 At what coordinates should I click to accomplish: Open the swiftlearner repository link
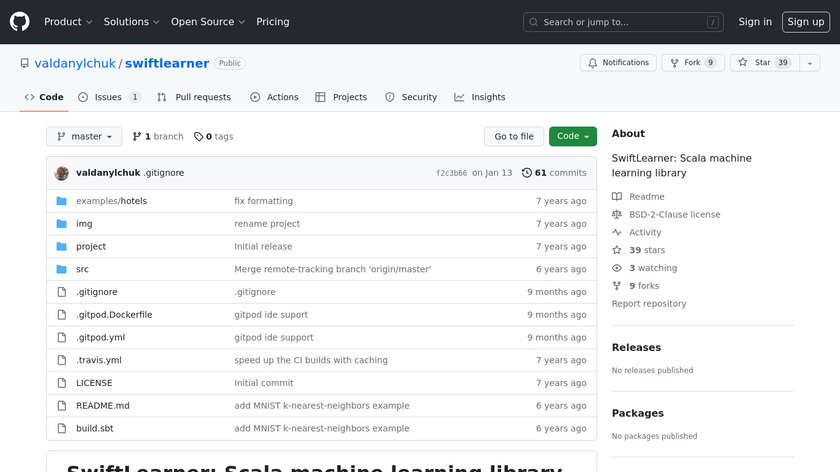(x=167, y=63)
